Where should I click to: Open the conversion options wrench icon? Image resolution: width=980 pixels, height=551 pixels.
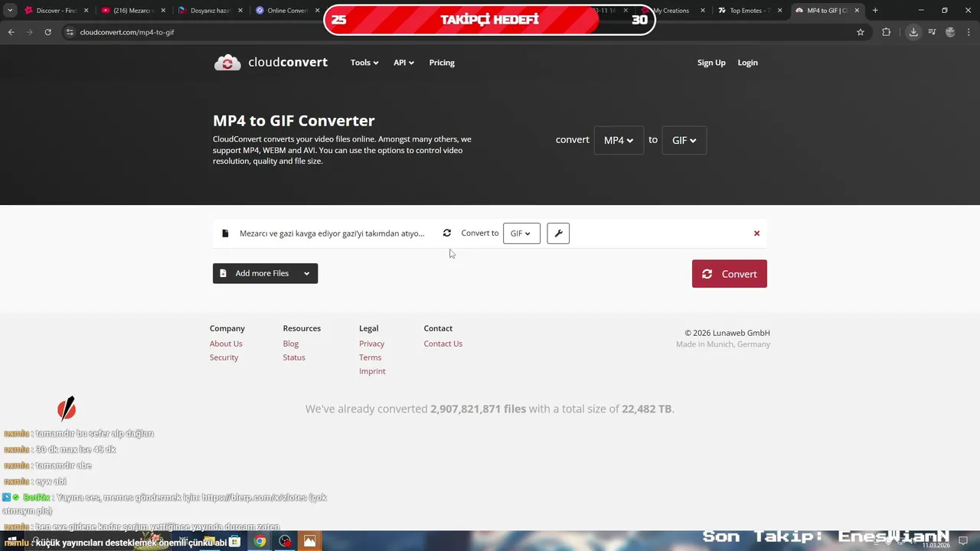(558, 233)
